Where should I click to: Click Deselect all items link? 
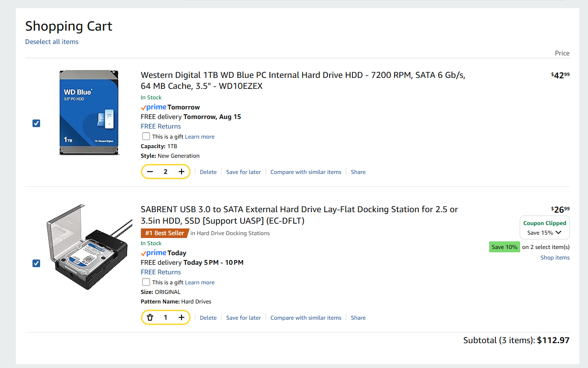coord(52,42)
